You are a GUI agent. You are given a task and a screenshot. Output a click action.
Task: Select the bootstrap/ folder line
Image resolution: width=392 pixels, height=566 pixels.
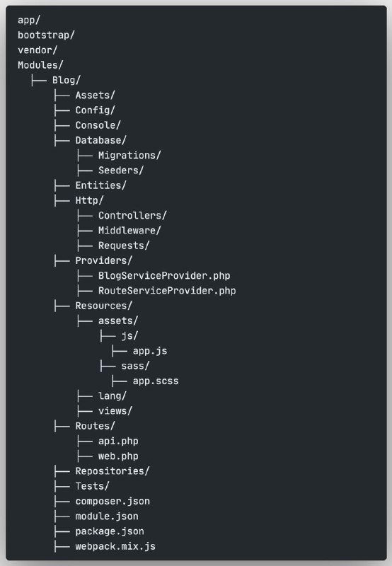pyautogui.click(x=46, y=35)
